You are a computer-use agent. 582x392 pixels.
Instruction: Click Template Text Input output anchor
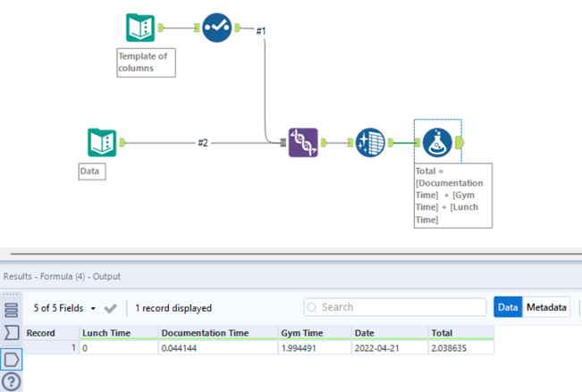161,28
